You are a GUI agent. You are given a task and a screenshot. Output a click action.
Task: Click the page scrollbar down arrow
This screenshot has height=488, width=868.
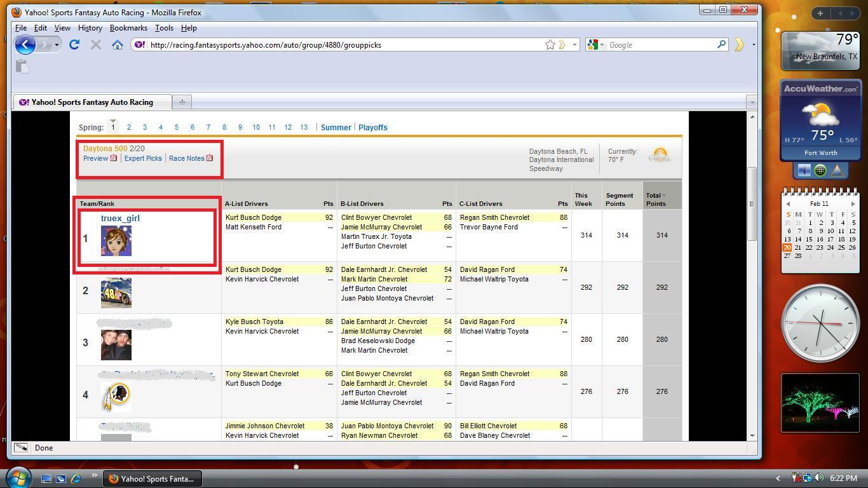coord(752,436)
